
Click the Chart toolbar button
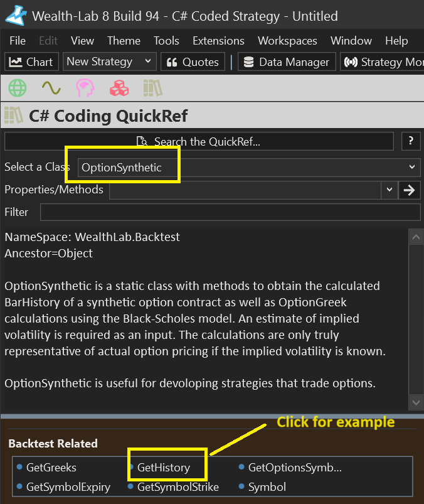(31, 62)
